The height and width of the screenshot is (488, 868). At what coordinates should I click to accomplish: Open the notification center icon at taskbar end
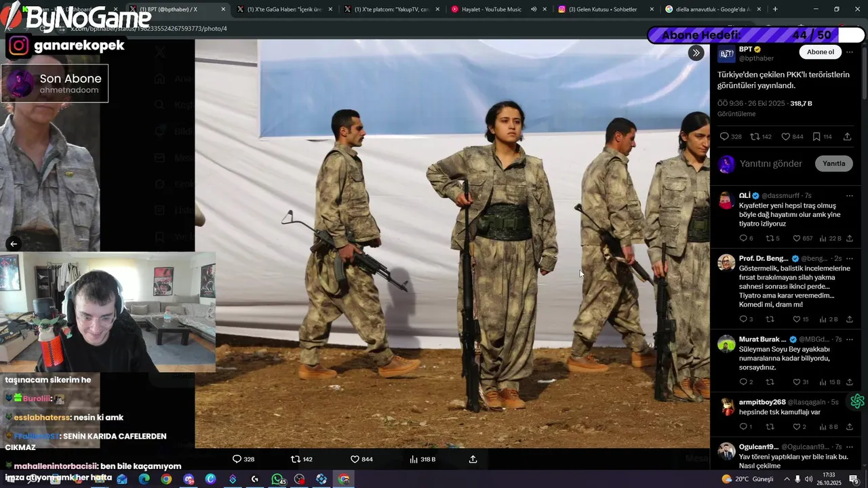(854, 479)
